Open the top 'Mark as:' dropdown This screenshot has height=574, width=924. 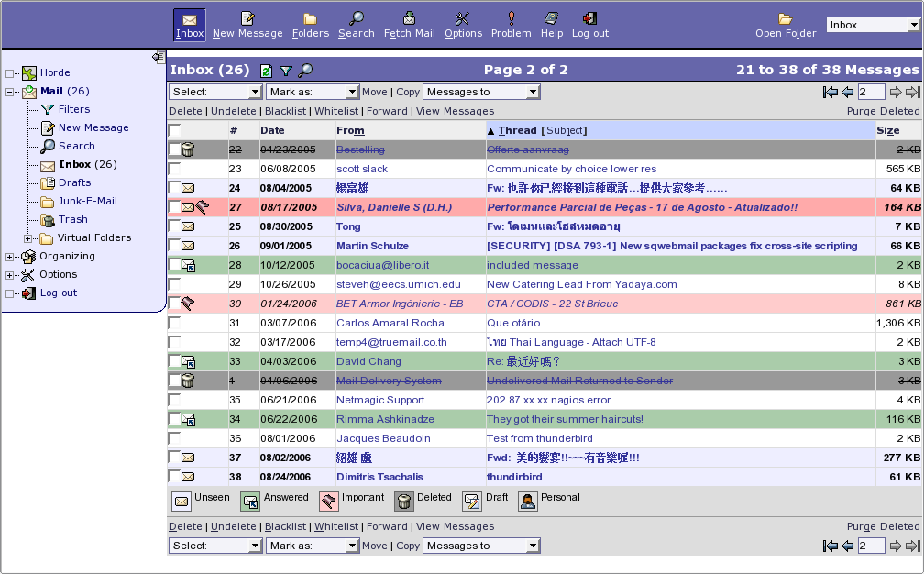(x=313, y=92)
